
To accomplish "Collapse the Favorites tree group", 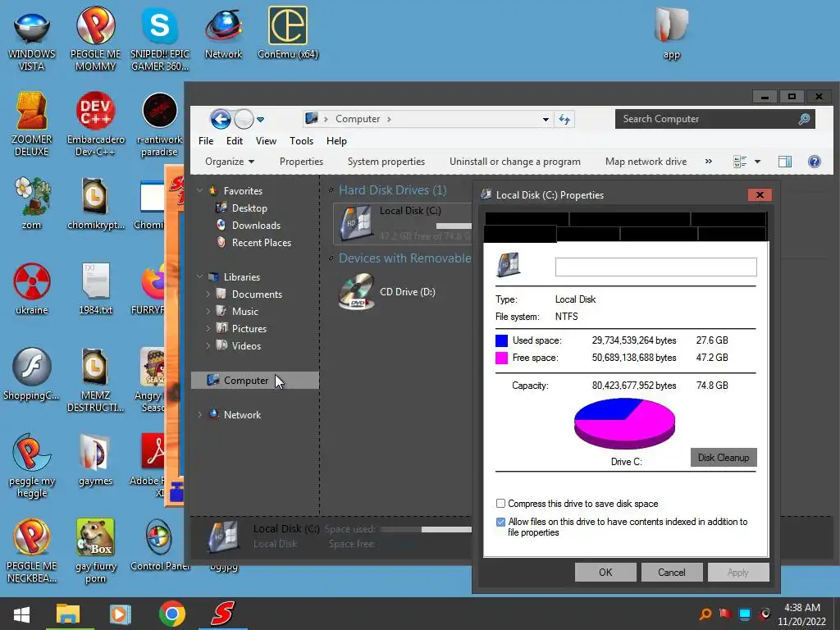I will click(x=200, y=190).
